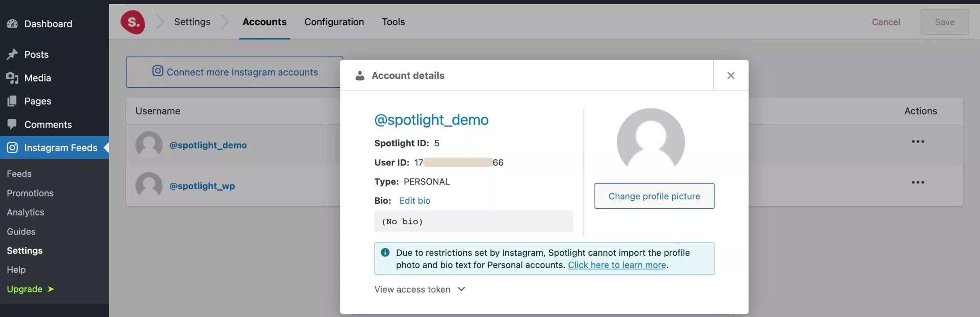Open Media in sidebar menu
The width and height of the screenshot is (980, 317).
pyautogui.click(x=54, y=78)
